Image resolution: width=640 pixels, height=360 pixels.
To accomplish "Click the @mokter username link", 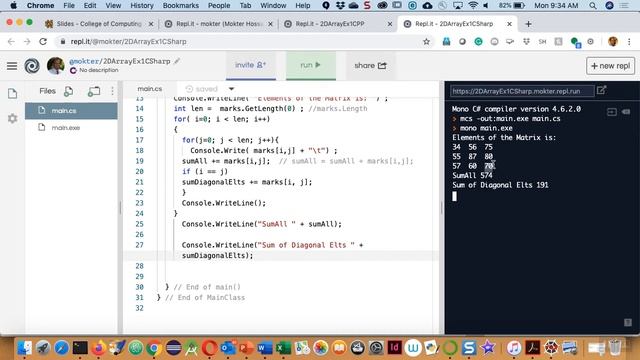I will pos(84,61).
